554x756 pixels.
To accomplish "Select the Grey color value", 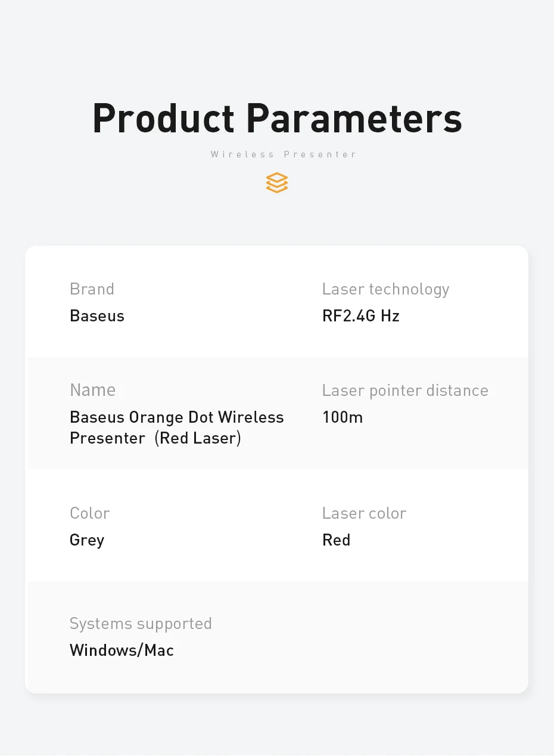I will tap(87, 540).
